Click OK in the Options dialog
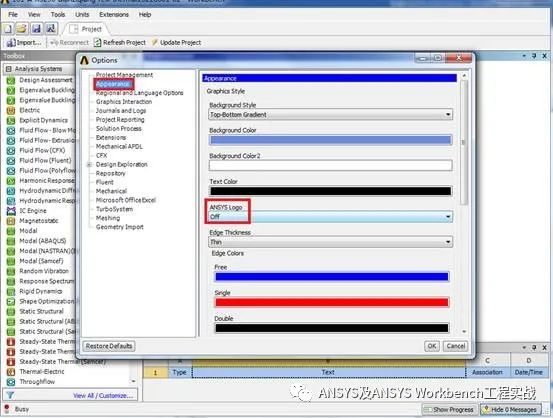The width and height of the screenshot is (553, 418). (432, 346)
